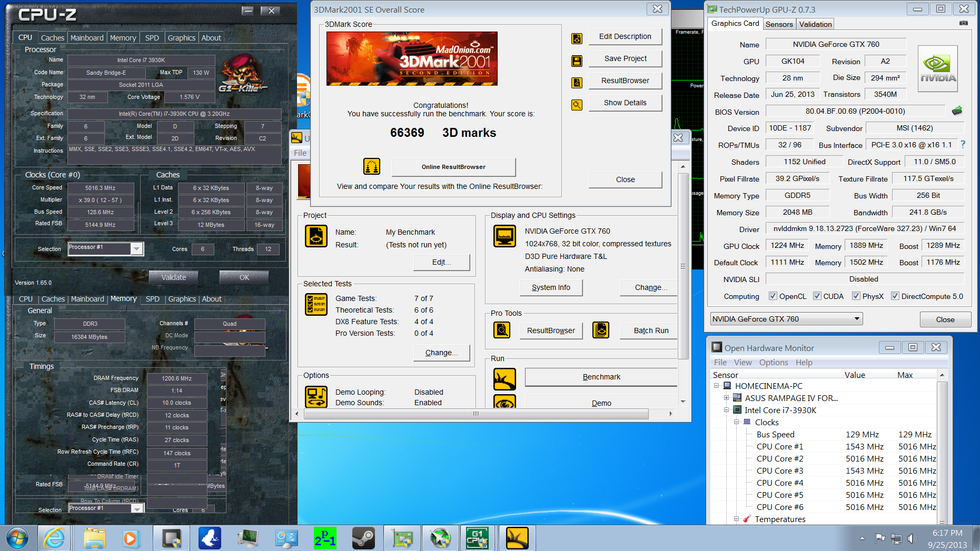Toggle the OpenCL checkbox in GPU-Z
The image size is (980, 551).
(x=773, y=296)
